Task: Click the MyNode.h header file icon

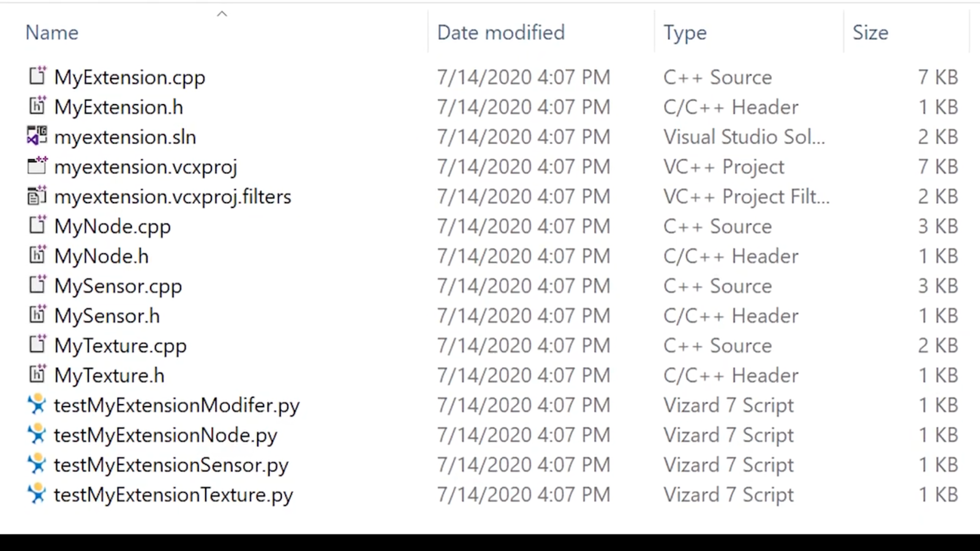Action: [37, 255]
